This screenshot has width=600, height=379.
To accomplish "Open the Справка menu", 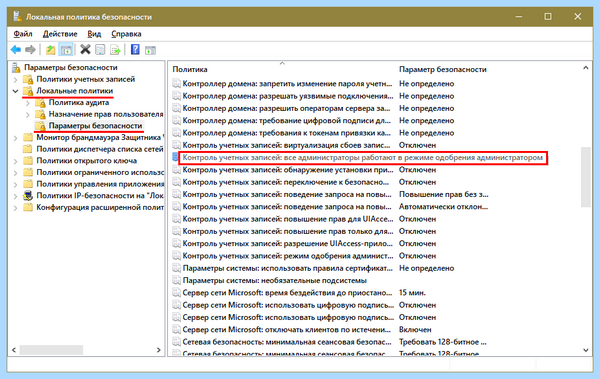I will point(126,34).
